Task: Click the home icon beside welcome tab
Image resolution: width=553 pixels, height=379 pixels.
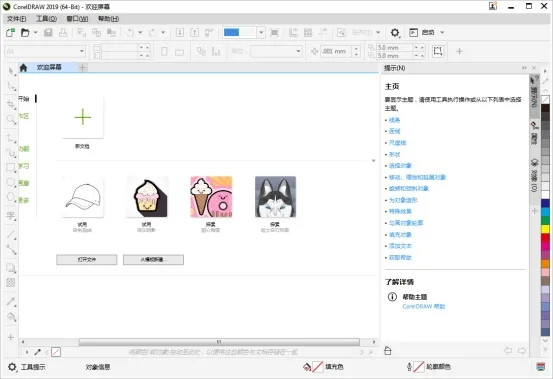Action: [x=23, y=68]
